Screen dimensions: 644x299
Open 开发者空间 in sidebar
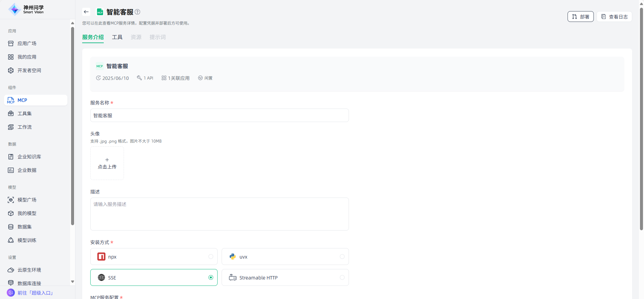(x=29, y=70)
